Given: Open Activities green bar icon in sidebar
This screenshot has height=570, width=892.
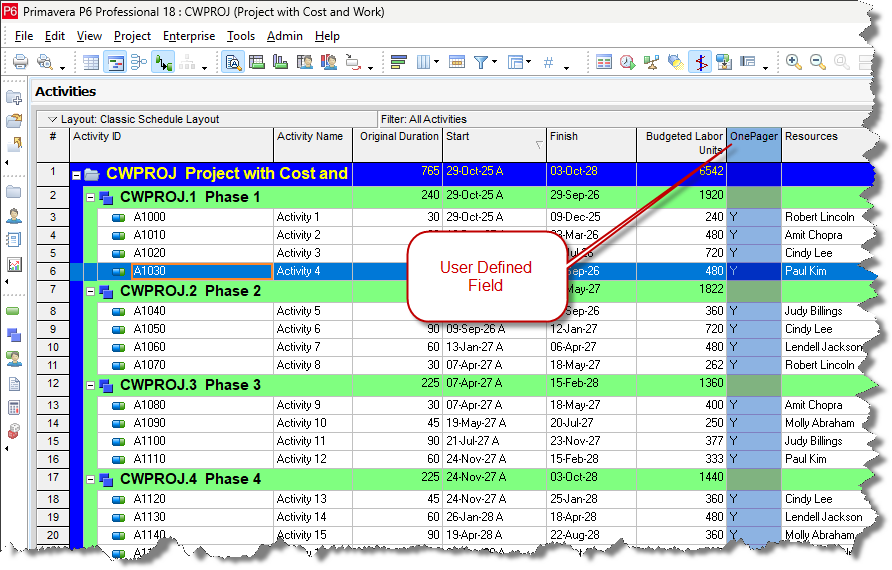Looking at the screenshot, I should coord(13,311).
